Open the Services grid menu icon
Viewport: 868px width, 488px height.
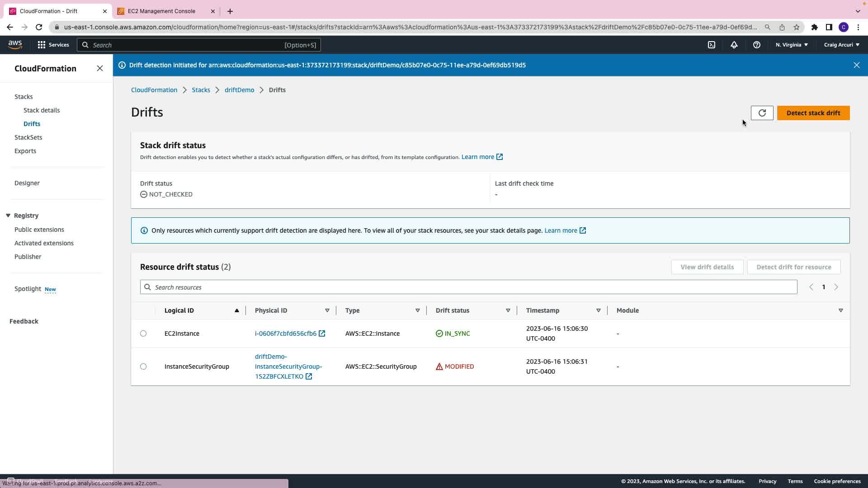(x=42, y=45)
